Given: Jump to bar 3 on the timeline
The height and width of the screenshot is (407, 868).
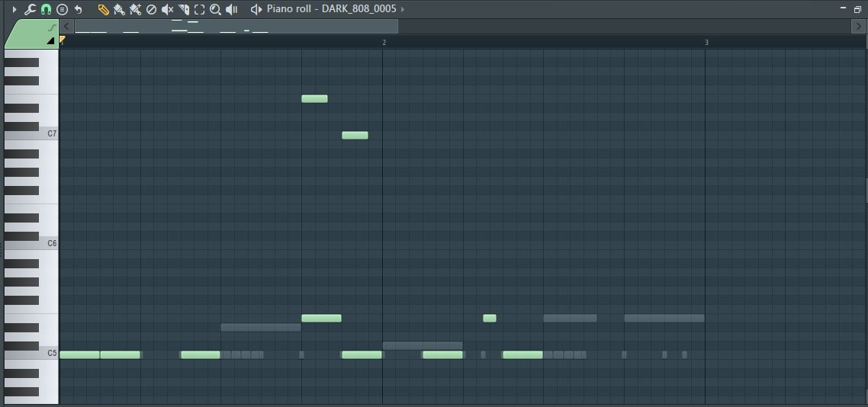Looking at the screenshot, I should (706, 43).
